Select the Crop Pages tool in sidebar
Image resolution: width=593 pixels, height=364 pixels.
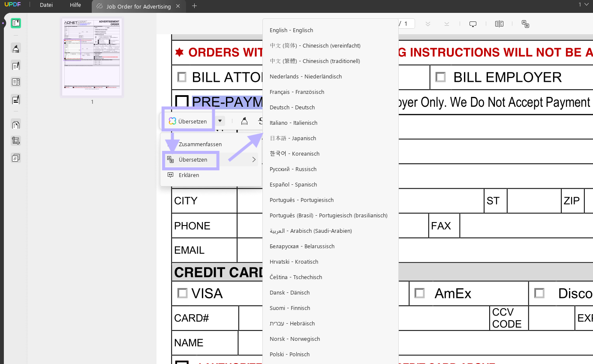[x=16, y=141]
